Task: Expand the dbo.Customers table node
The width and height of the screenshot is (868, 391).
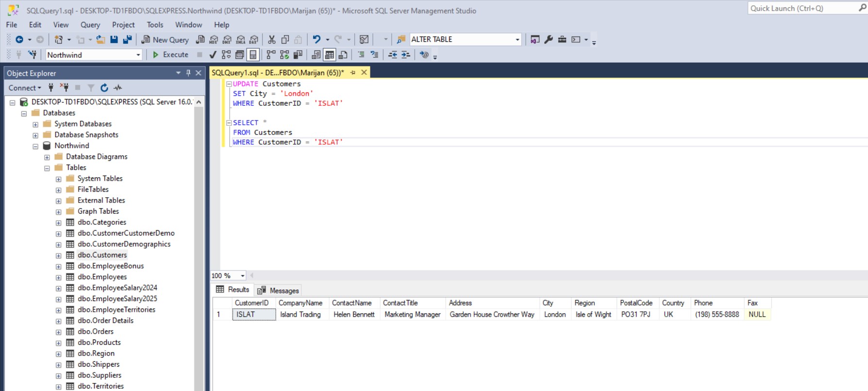Action: (x=59, y=255)
